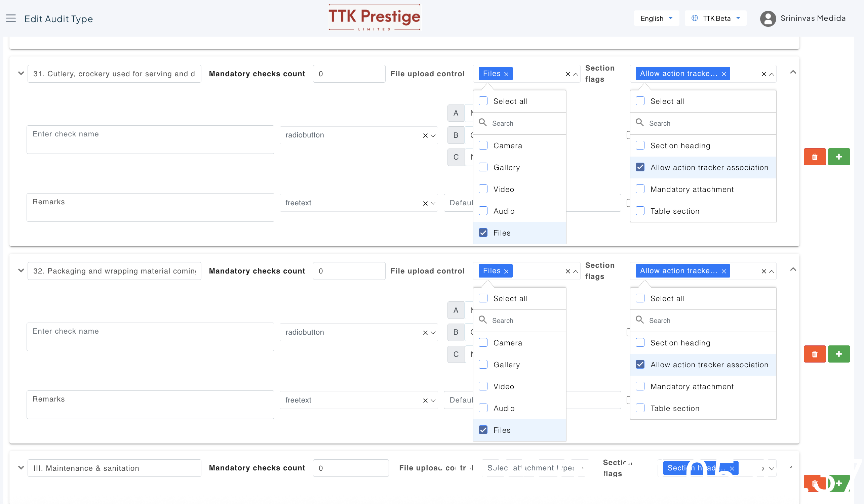
Task: Open the hamburger navigation menu
Action: 11,18
